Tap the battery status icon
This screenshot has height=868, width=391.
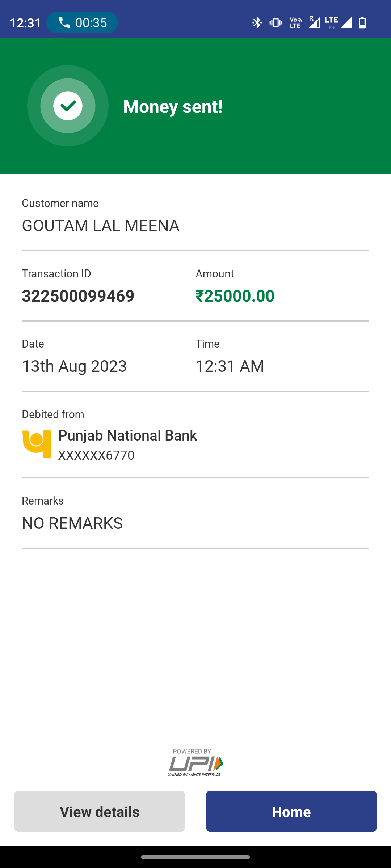[x=362, y=23]
